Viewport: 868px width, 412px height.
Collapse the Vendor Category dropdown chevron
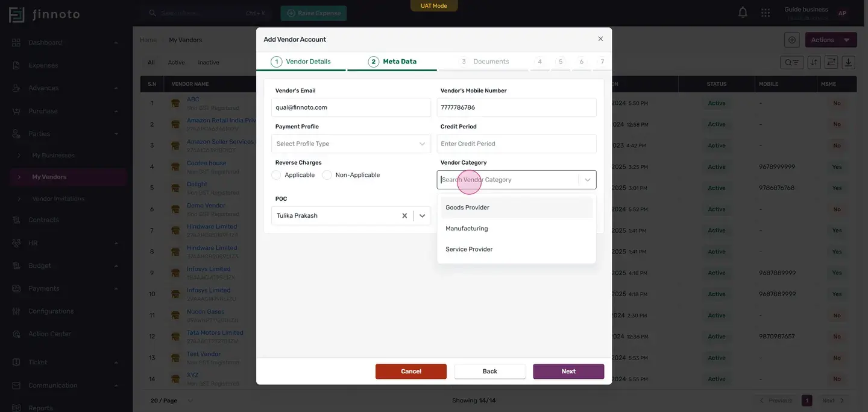588,180
